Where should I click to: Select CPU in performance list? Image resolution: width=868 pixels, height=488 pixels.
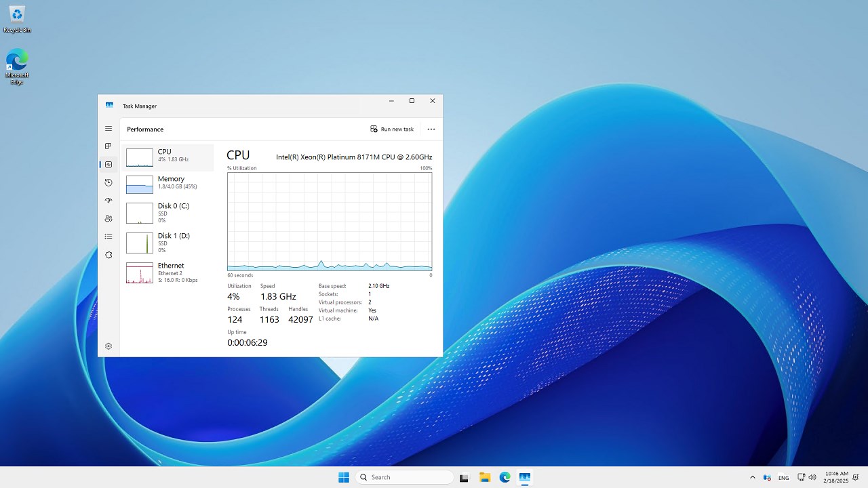pyautogui.click(x=167, y=157)
